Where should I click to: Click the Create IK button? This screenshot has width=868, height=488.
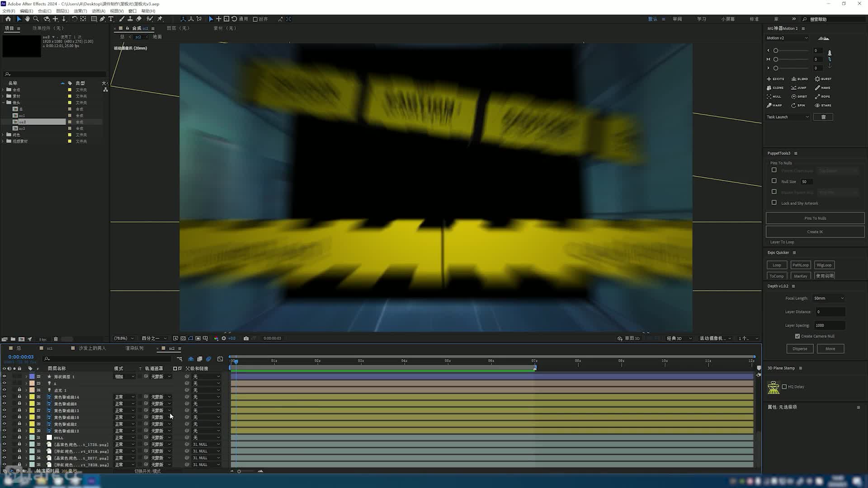(815, 232)
